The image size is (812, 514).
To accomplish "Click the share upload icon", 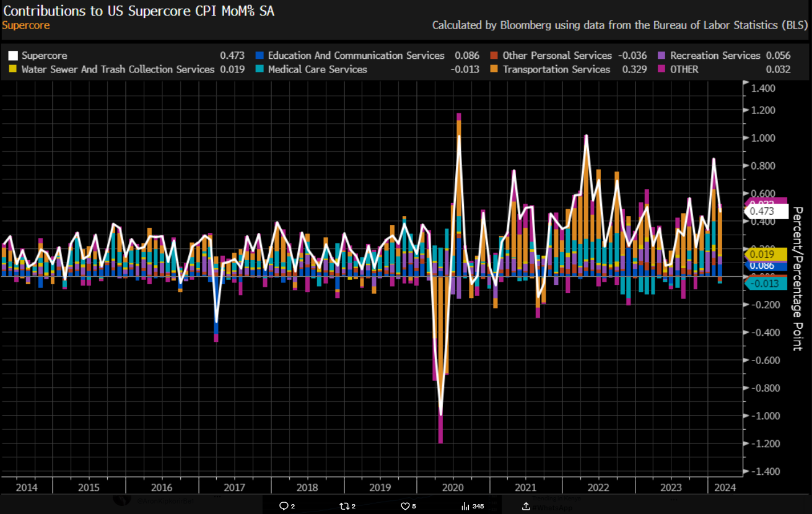I will pyautogui.click(x=526, y=506).
